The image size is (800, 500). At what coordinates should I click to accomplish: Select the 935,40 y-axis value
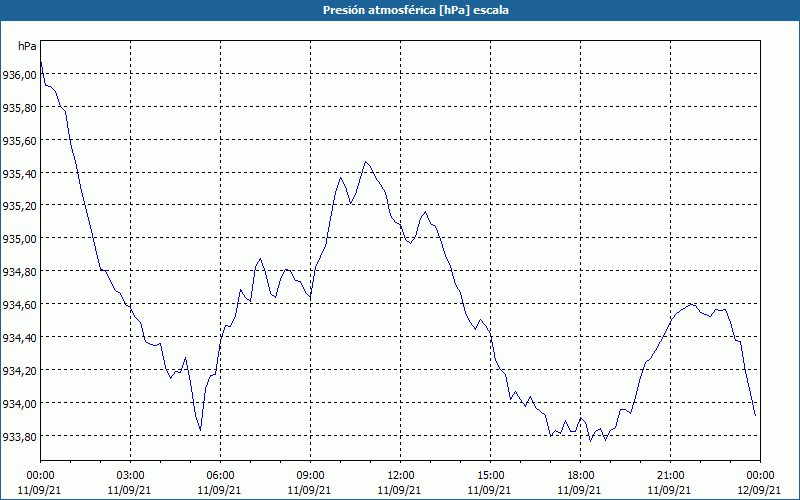(19, 173)
